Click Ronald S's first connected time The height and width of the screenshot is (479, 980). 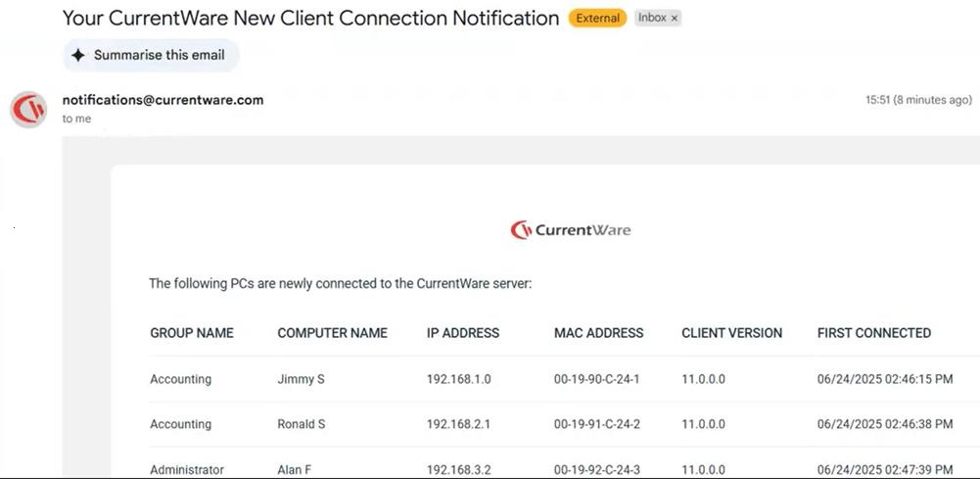pyautogui.click(x=884, y=424)
